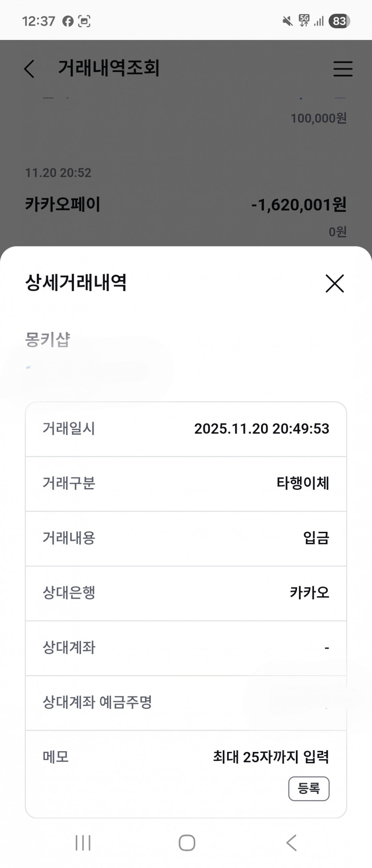Select the 카카오페이 transaction entry

point(63,204)
